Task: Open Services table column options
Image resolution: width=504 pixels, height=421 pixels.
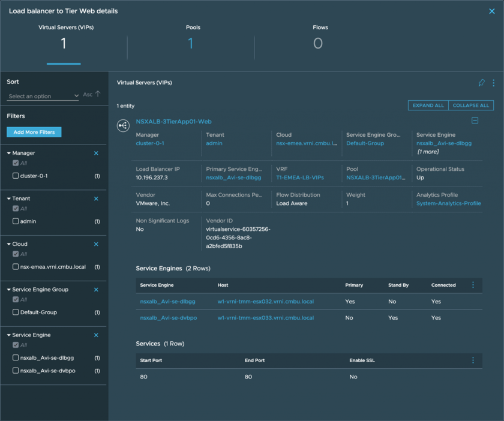Action: (x=473, y=360)
